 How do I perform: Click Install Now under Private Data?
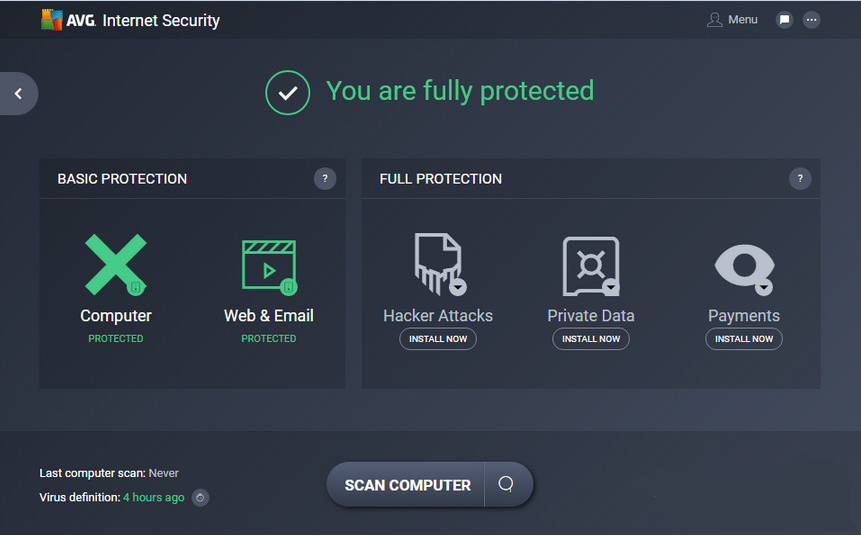(x=591, y=339)
